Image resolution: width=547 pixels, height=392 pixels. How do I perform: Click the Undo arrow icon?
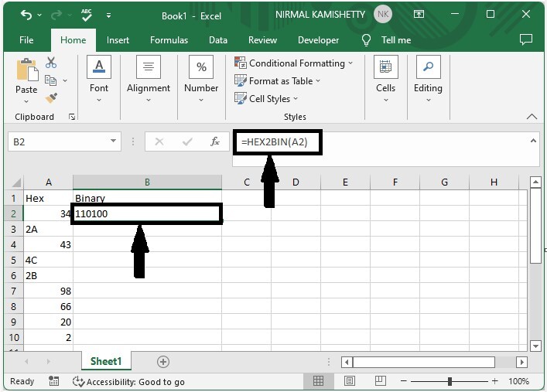pos(26,15)
